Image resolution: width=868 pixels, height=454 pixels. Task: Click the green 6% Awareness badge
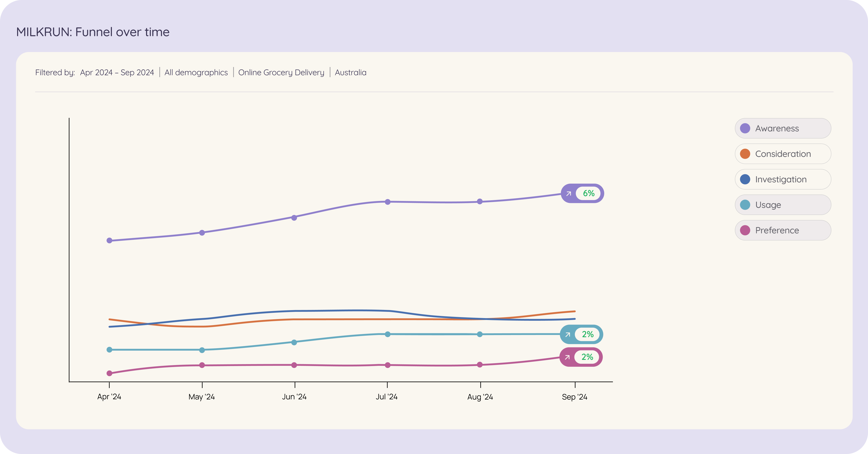(x=589, y=193)
